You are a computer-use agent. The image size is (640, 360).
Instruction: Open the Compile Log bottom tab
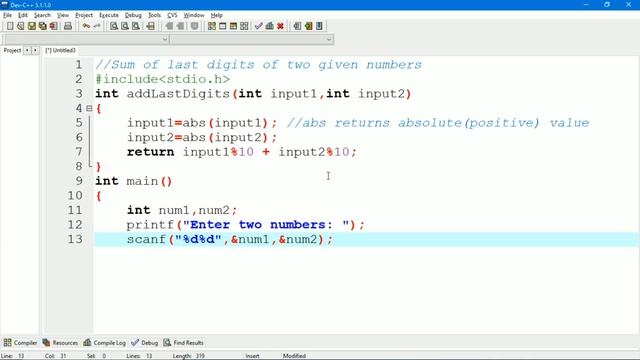point(104,343)
